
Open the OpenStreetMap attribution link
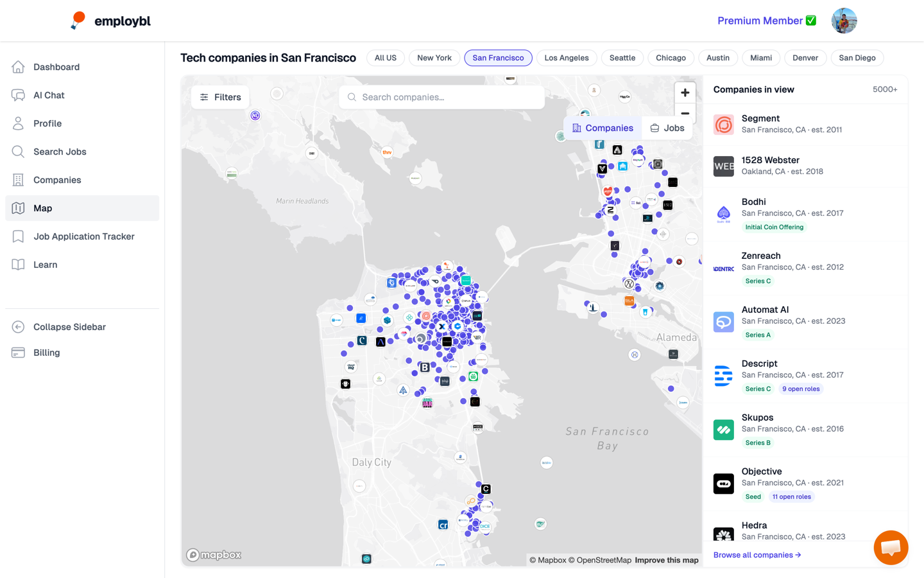(x=599, y=560)
